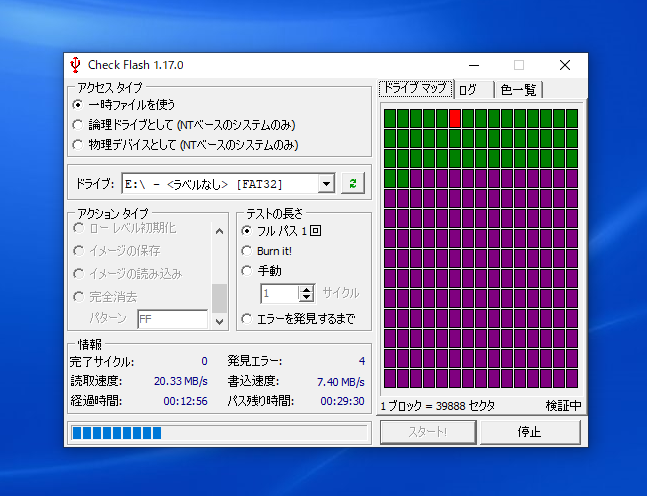This screenshot has width=647, height=496.
Task: Click the 完了サイクル value 0
Action: (204, 361)
